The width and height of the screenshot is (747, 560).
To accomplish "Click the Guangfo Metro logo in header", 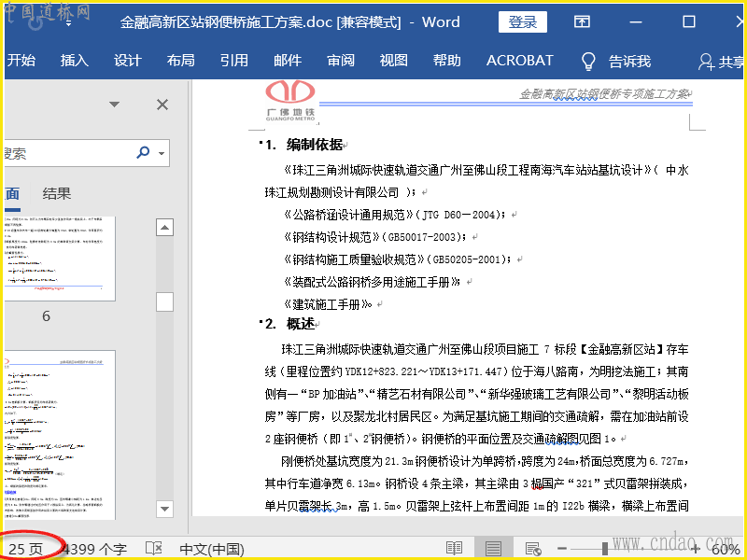I will [290, 101].
